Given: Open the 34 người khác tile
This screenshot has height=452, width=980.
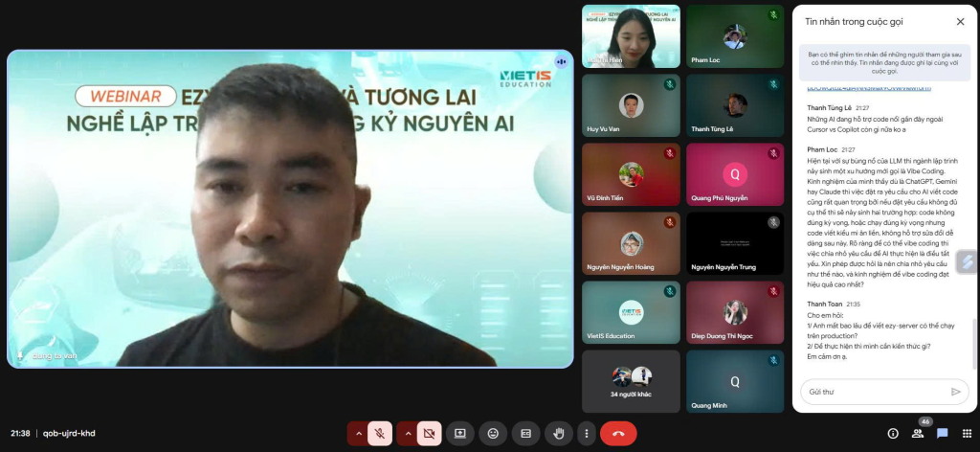Looking at the screenshot, I should pos(631,381).
